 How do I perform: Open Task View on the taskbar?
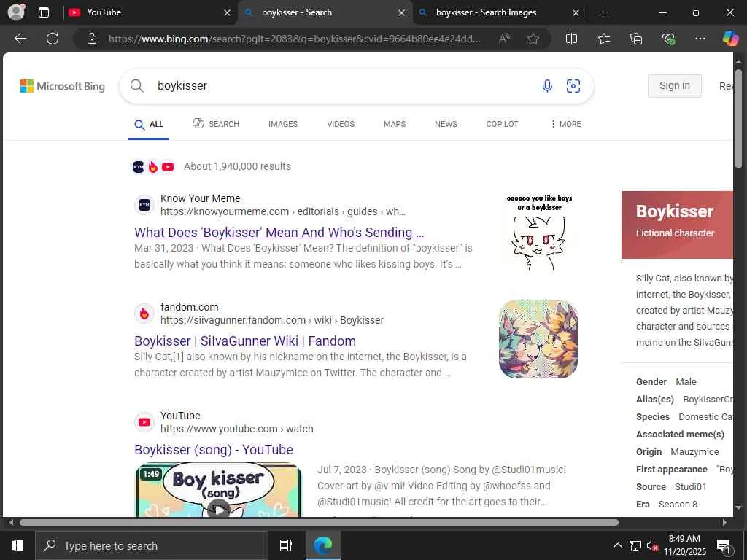(285, 545)
